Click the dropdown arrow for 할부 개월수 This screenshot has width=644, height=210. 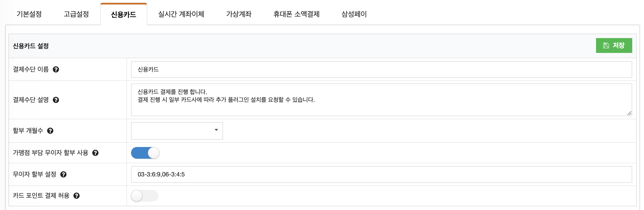[x=216, y=130]
